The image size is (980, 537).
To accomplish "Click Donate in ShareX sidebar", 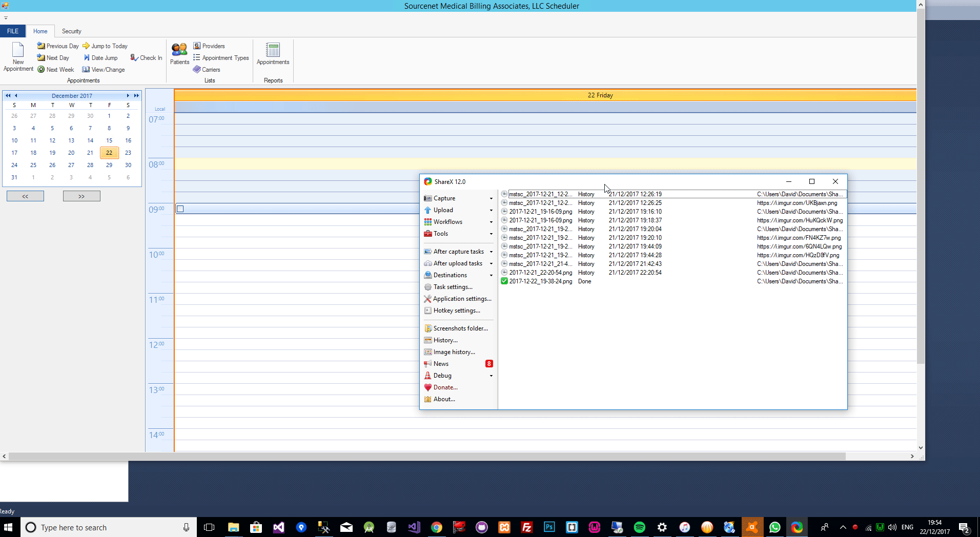I will point(441,387).
